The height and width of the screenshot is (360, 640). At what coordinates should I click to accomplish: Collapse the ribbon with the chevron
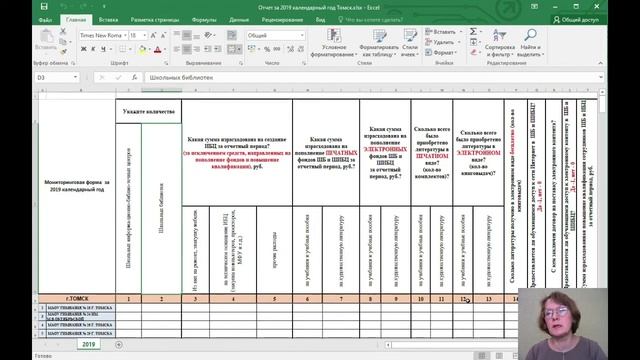coord(600,63)
